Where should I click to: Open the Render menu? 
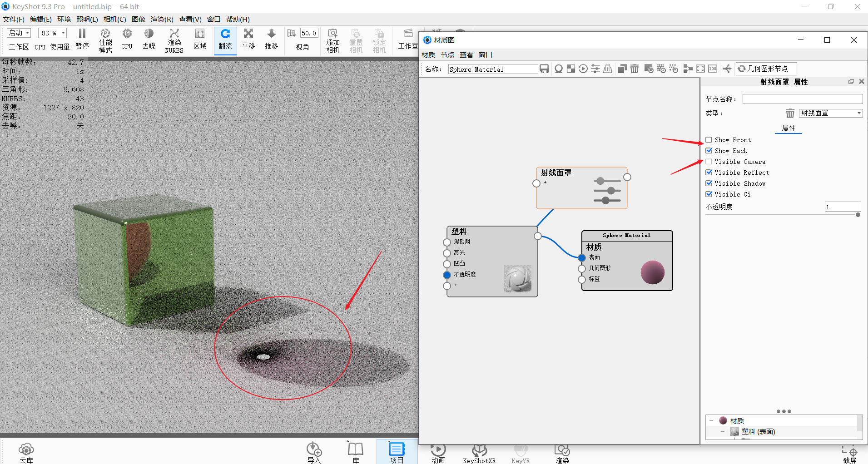coord(162,19)
